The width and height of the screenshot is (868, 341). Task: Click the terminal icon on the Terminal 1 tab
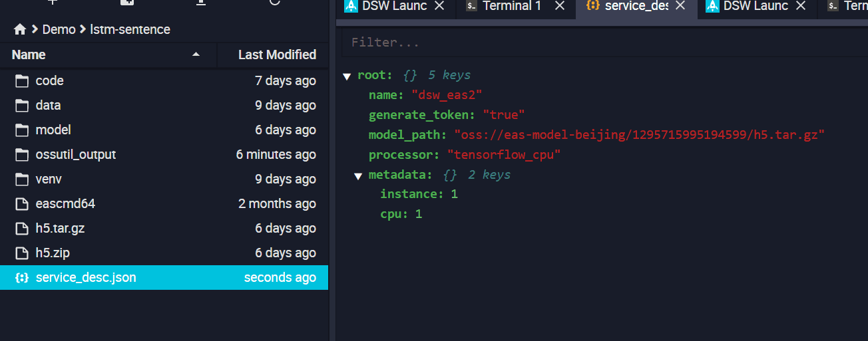point(471,6)
